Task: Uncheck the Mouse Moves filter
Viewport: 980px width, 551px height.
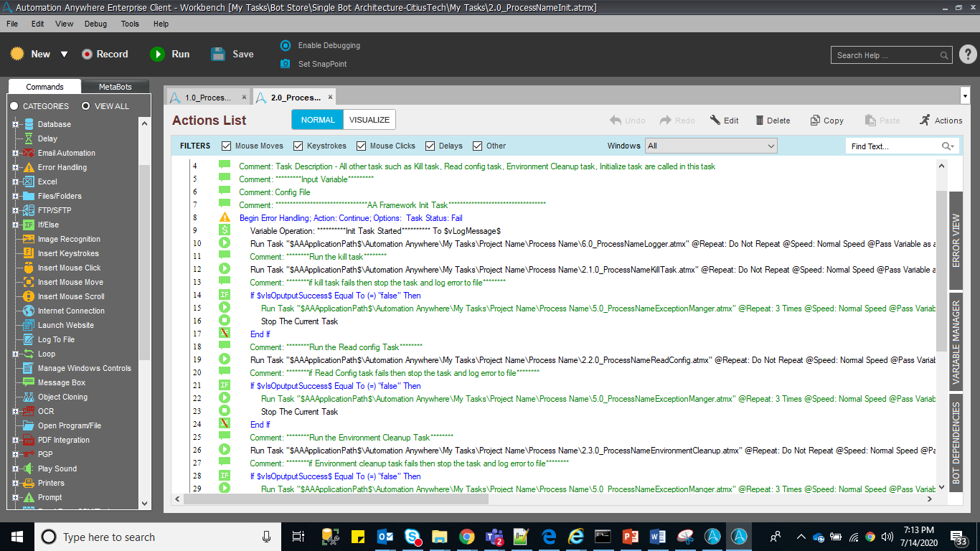Action: pos(227,146)
